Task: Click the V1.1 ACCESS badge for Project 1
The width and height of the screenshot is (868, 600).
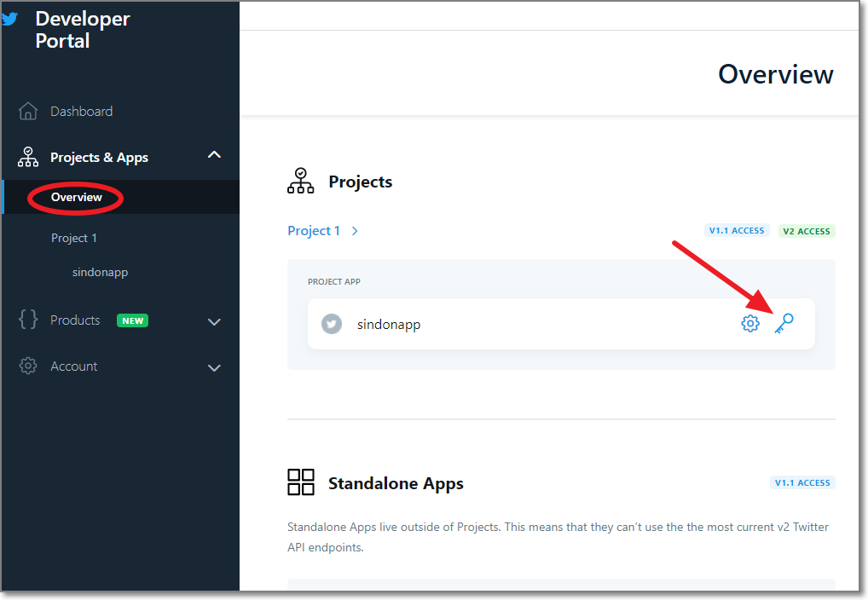Action: (x=737, y=231)
